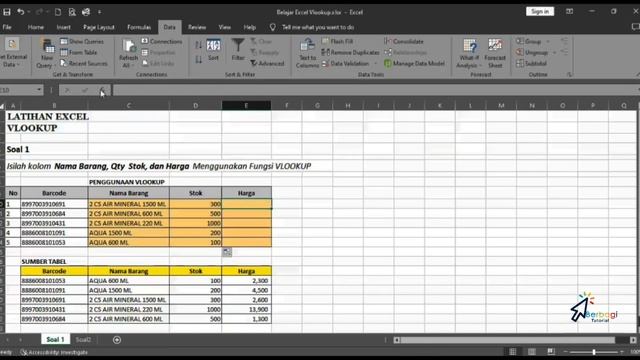Open the Auto Fill Options button below the table
The width and height of the screenshot is (640, 360).
pos(227,252)
